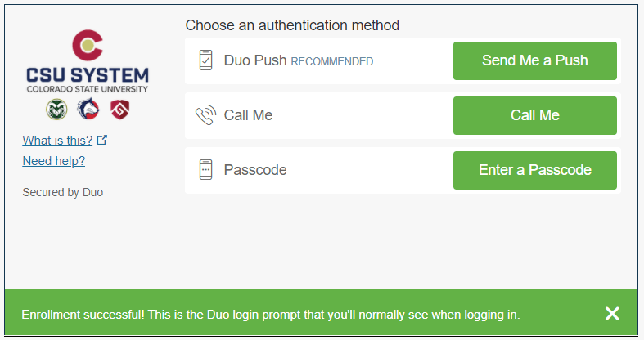Open the Need help? link
Image resolution: width=644 pixels, height=340 pixels.
coord(54,160)
